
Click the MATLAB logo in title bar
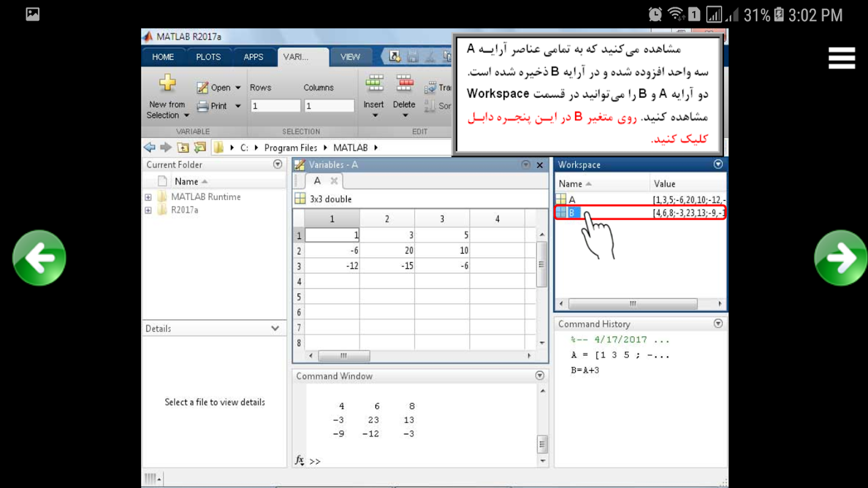pos(148,37)
